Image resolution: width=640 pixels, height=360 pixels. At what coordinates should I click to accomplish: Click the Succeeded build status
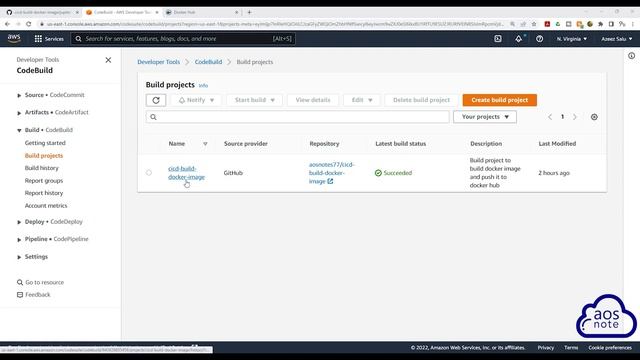click(x=393, y=173)
